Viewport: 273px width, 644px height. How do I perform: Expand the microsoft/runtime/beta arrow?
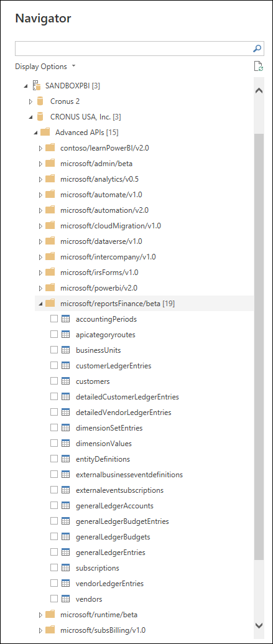click(40, 615)
